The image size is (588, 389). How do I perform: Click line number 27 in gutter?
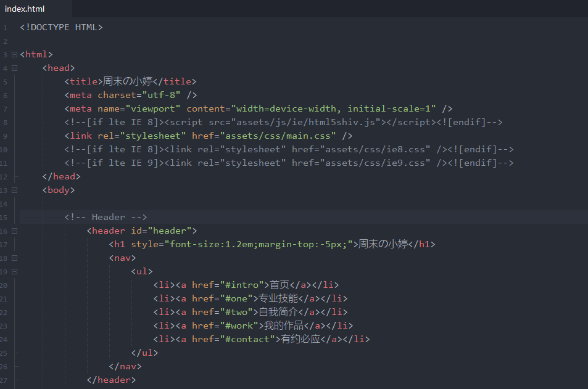4,380
